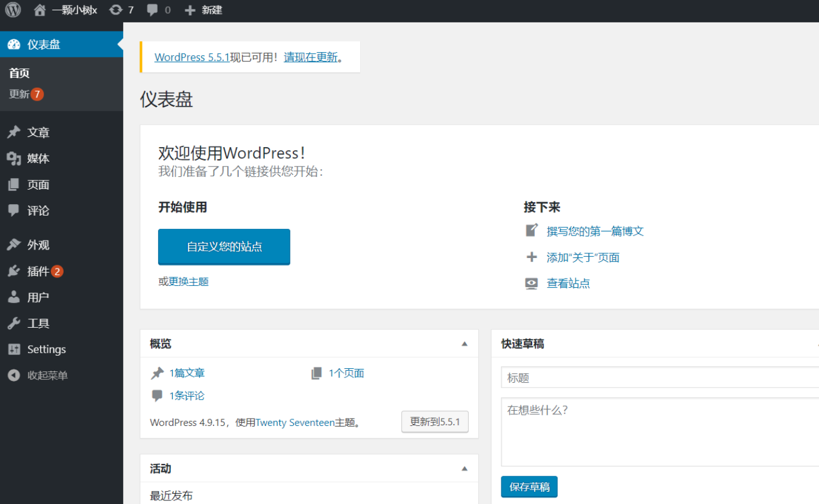Open the 文章 menu label
819x504 pixels.
(x=38, y=133)
